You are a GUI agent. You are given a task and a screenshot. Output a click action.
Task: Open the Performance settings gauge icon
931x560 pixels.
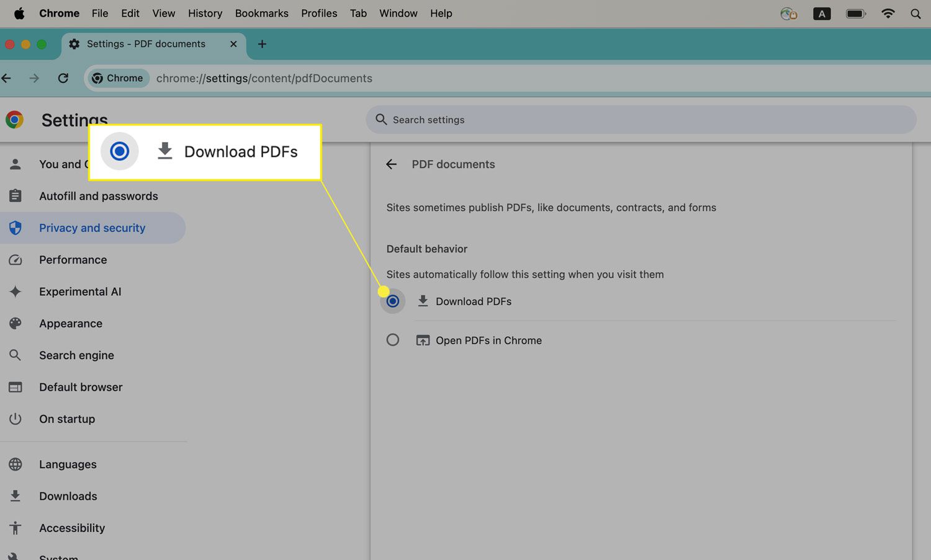(16, 260)
